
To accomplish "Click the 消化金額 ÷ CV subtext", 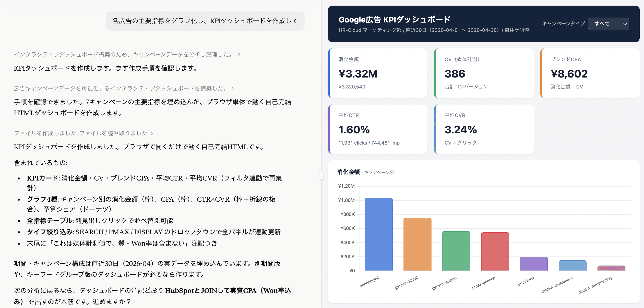I will point(567,87).
